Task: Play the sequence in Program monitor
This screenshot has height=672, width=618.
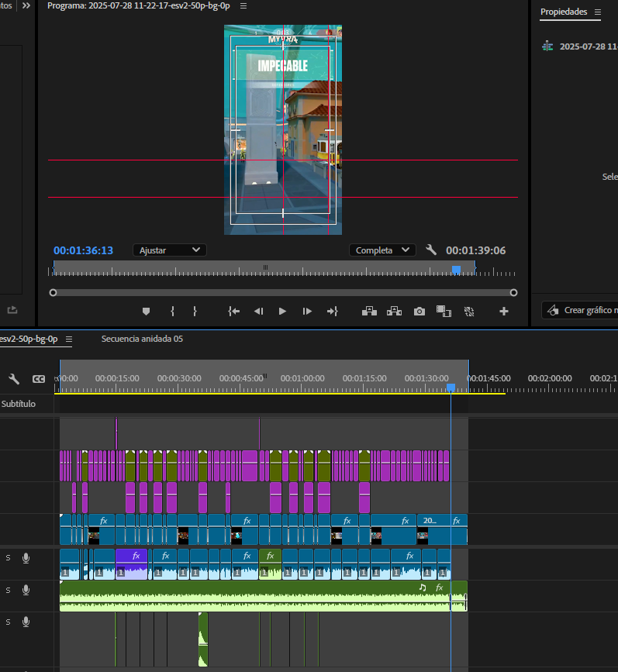Action: [x=282, y=312]
